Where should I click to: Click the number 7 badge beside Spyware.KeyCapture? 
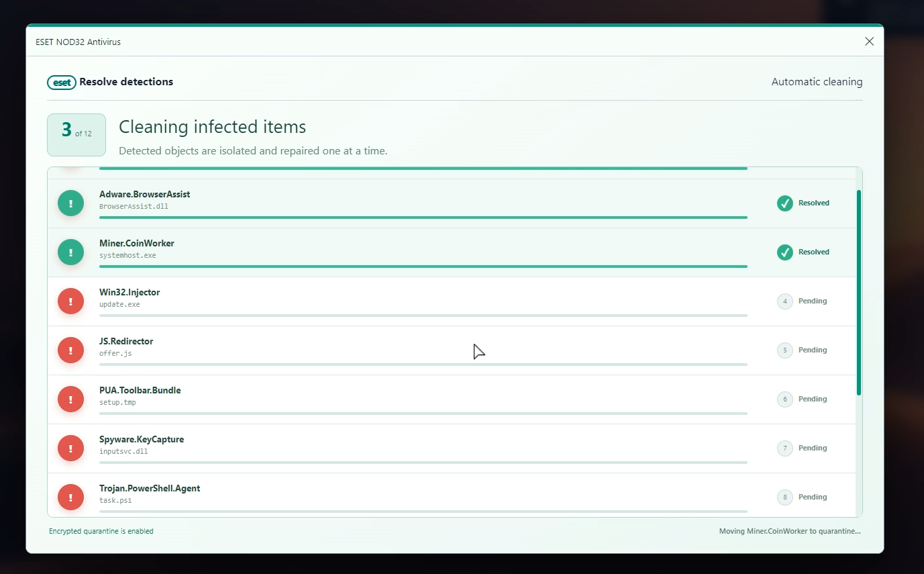click(785, 448)
